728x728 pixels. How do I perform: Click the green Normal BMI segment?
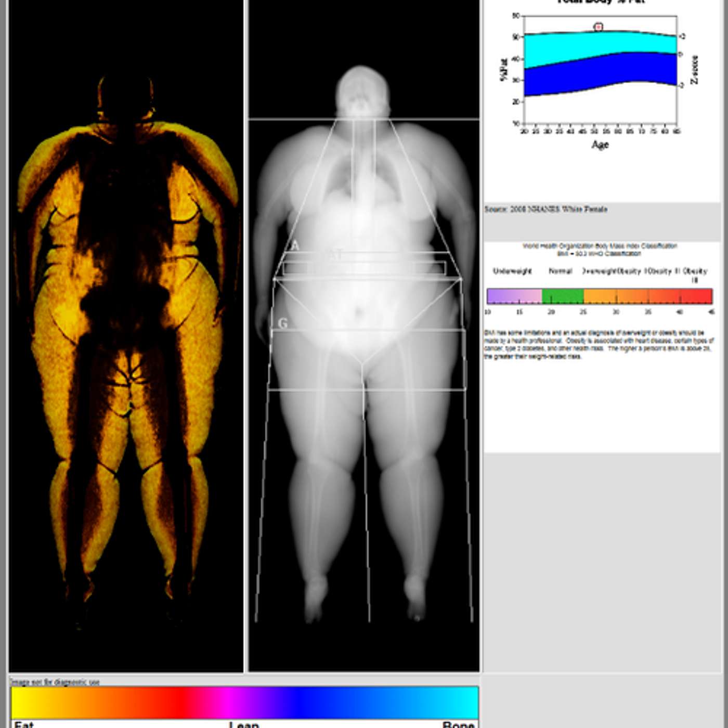click(563, 296)
